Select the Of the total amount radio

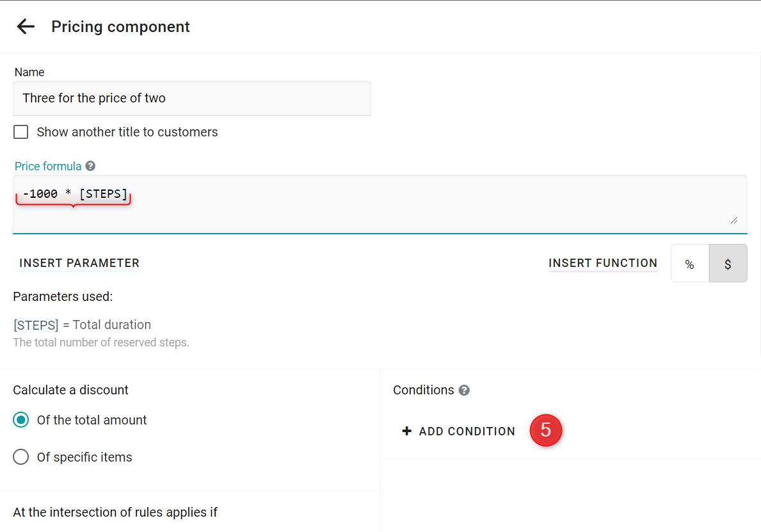21,420
